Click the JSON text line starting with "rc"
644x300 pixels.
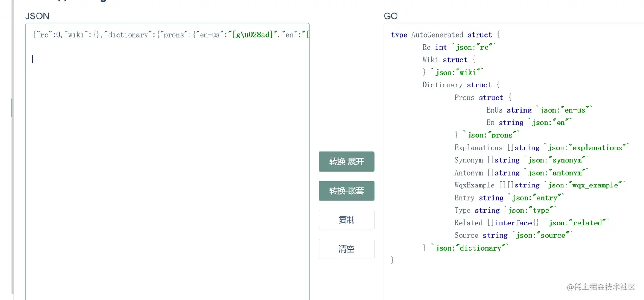tap(171, 35)
